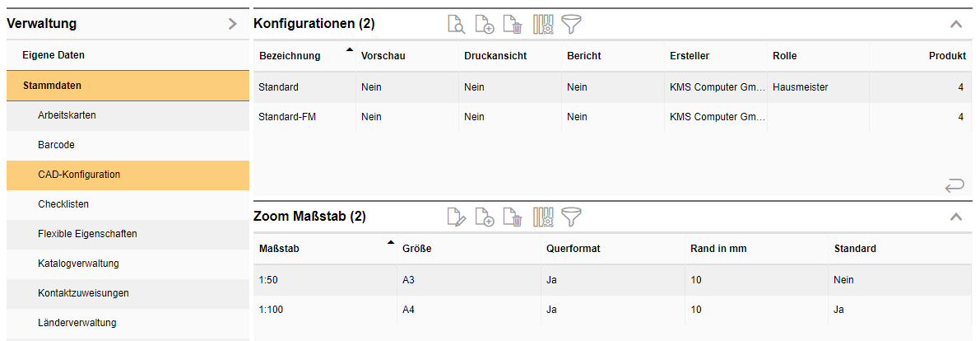Collapse the Verwaltung sidebar

pos(233,24)
